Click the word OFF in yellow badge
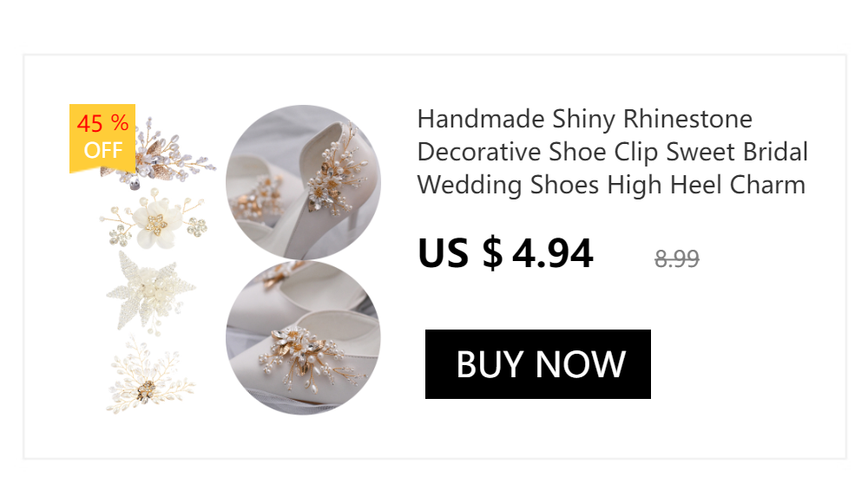Viewport: 868px width, 503px height. [103, 151]
